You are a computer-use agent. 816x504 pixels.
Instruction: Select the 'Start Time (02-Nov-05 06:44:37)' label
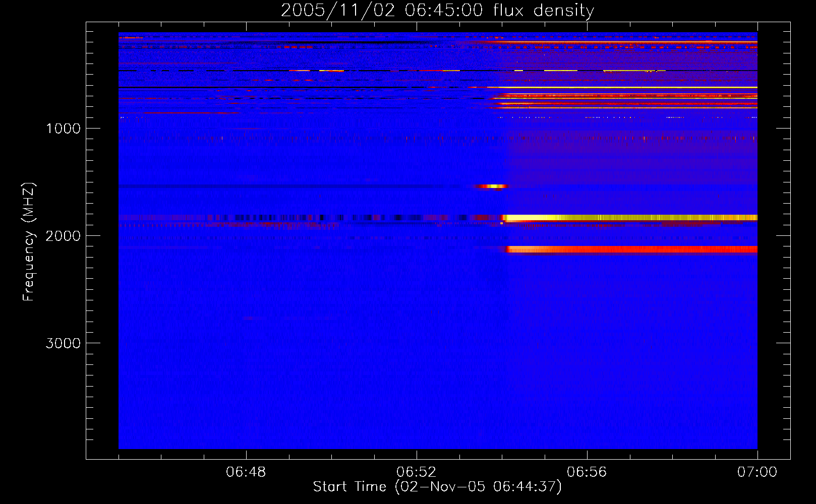pyautogui.click(x=437, y=487)
